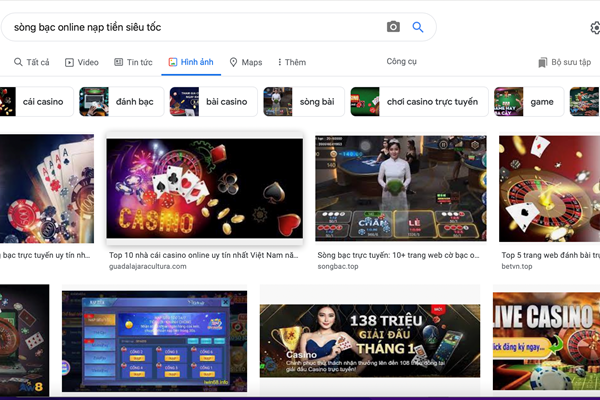Open the roulette wheel with cards image
This screenshot has height=400, width=600.
(549, 188)
